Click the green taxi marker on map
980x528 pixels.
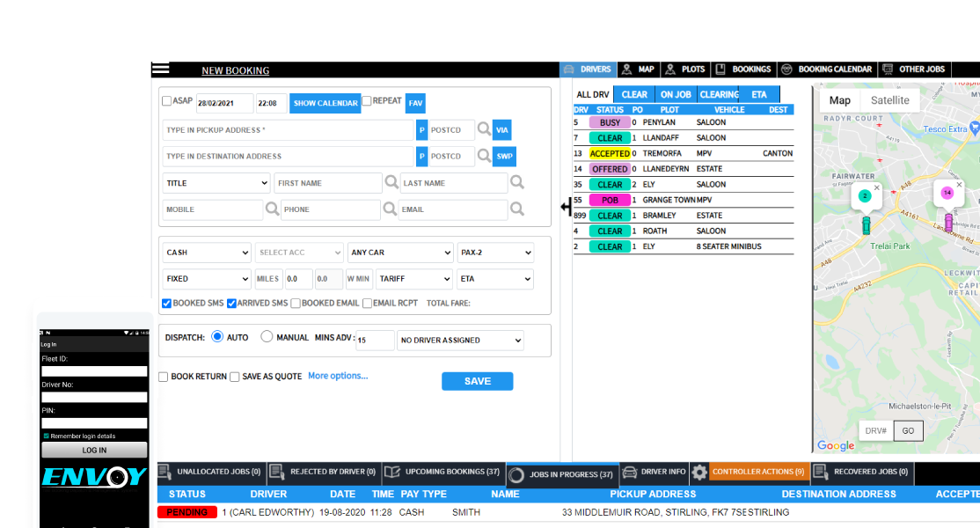(x=866, y=225)
